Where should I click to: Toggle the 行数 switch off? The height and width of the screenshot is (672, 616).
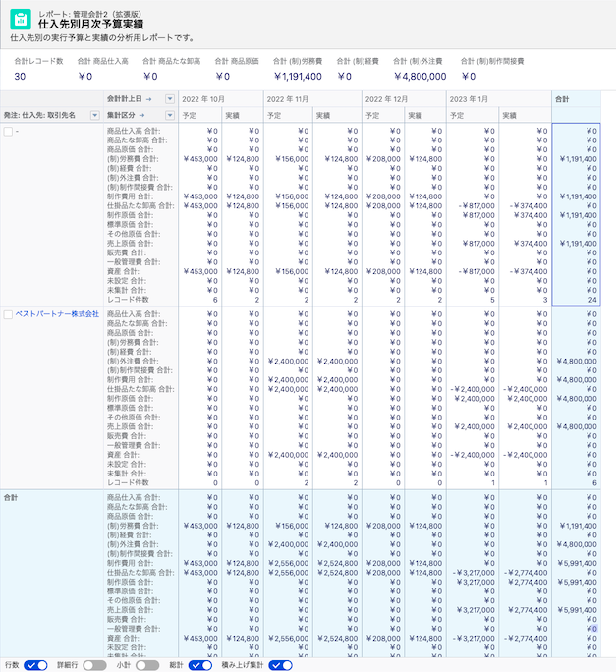click(x=36, y=665)
